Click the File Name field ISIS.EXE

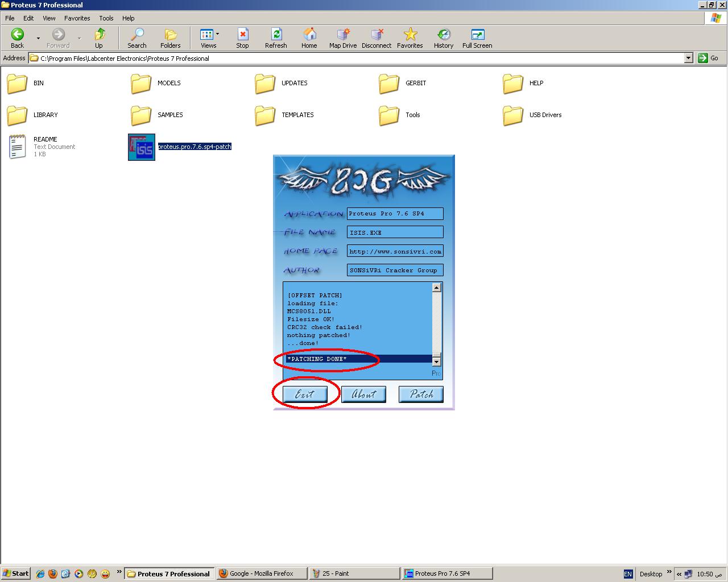pyautogui.click(x=395, y=232)
